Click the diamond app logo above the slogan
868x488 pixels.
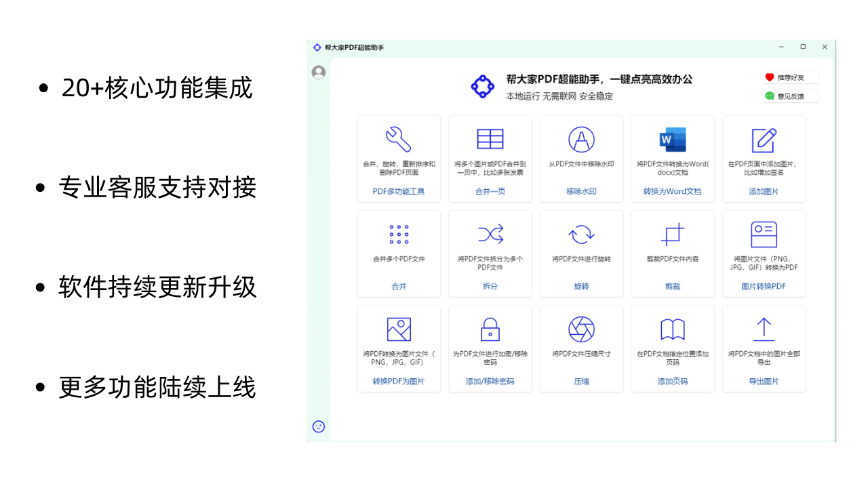tap(482, 87)
